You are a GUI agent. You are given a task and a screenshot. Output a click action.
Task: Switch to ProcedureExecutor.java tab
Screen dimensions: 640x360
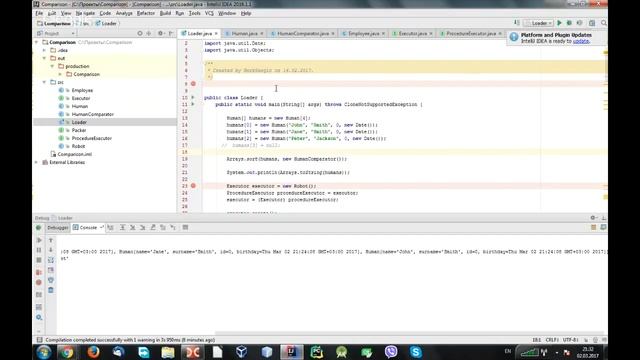pos(471,33)
